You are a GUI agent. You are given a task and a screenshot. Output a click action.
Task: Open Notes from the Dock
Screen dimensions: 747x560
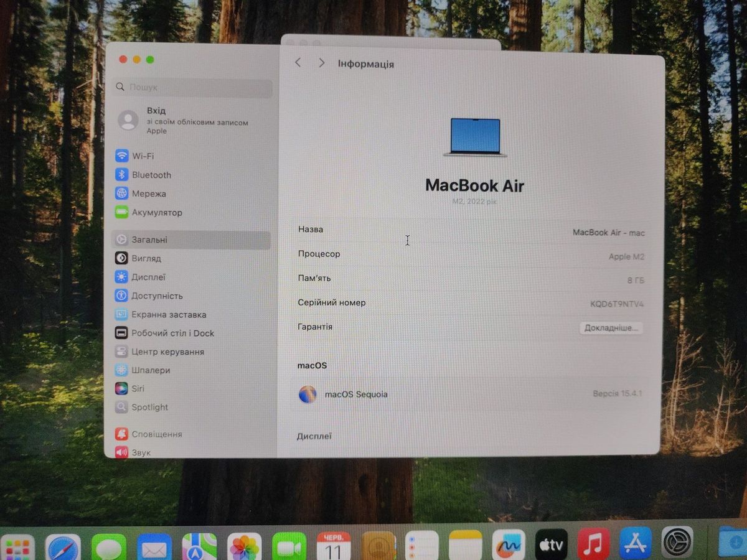(466, 545)
